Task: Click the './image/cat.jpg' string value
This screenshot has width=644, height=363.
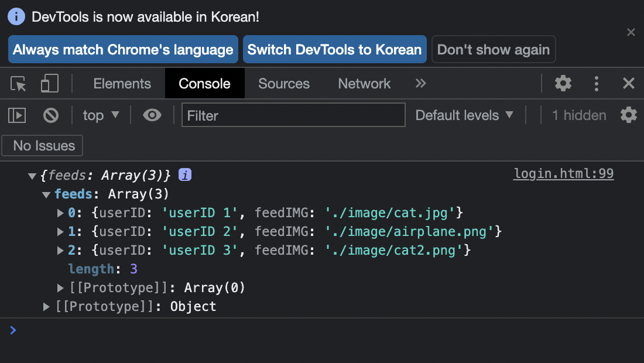Action: pyautogui.click(x=390, y=213)
